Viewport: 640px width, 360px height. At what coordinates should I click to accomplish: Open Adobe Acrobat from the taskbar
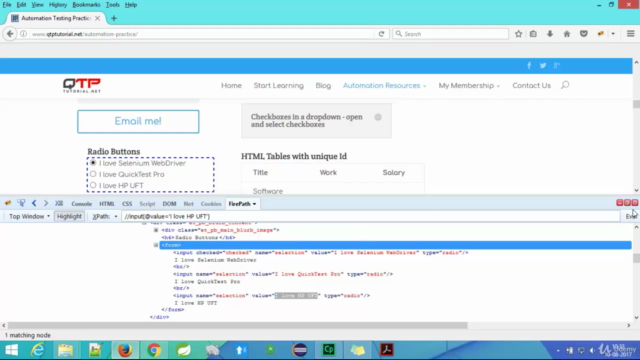(387, 350)
